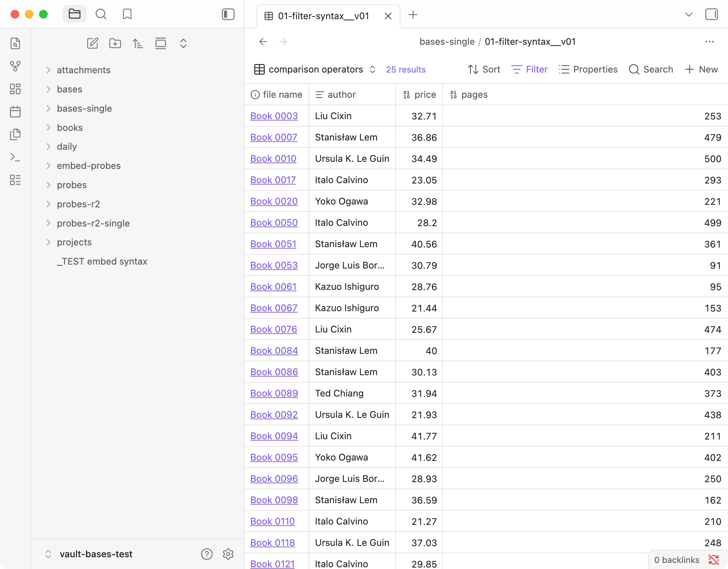
Task: Click auto-reveal current file icon
Action: coord(161,43)
